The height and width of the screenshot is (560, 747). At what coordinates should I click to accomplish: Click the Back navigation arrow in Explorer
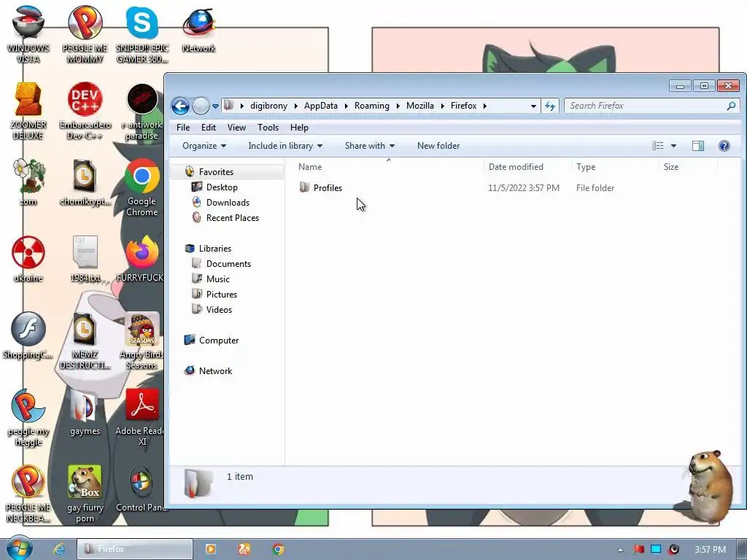[181, 106]
